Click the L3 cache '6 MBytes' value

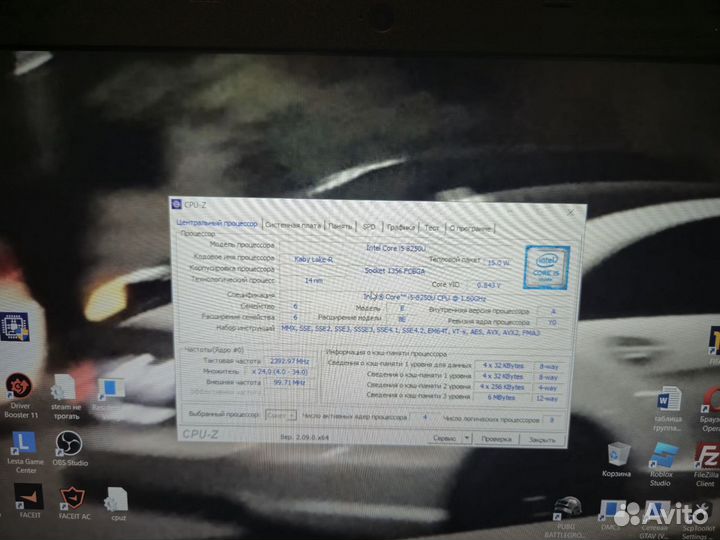pyautogui.click(x=502, y=398)
